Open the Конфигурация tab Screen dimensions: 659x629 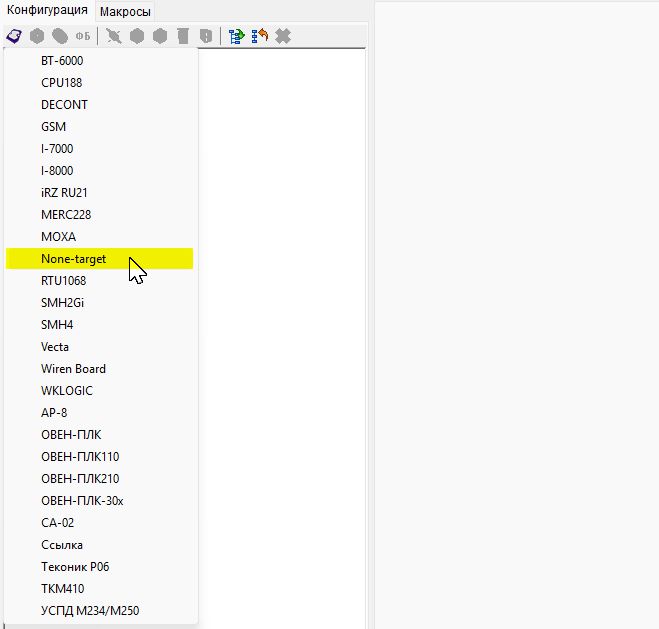(x=48, y=10)
